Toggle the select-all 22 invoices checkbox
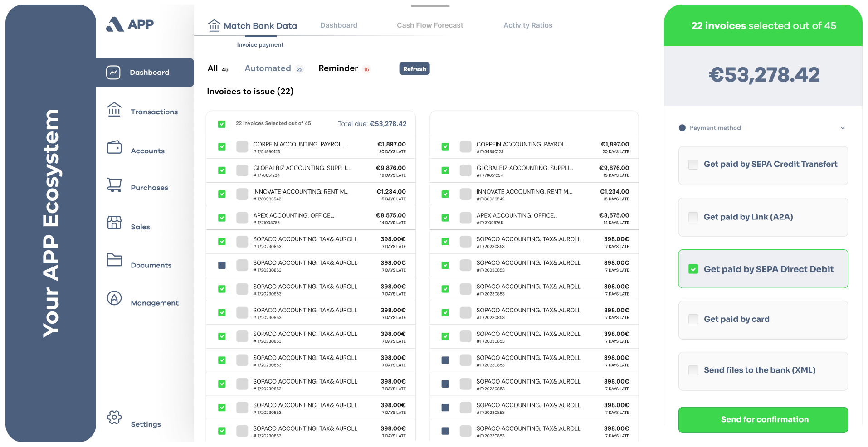 tap(222, 124)
